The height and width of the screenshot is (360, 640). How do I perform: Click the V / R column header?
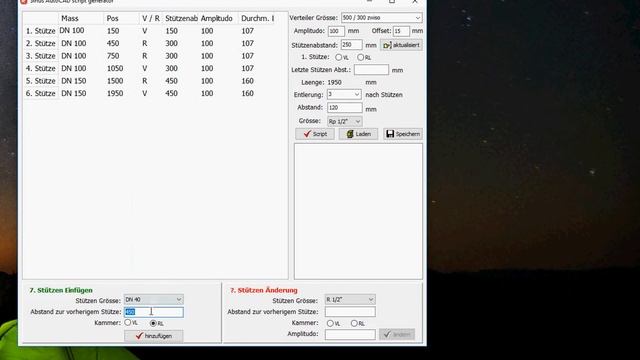pyautogui.click(x=151, y=18)
